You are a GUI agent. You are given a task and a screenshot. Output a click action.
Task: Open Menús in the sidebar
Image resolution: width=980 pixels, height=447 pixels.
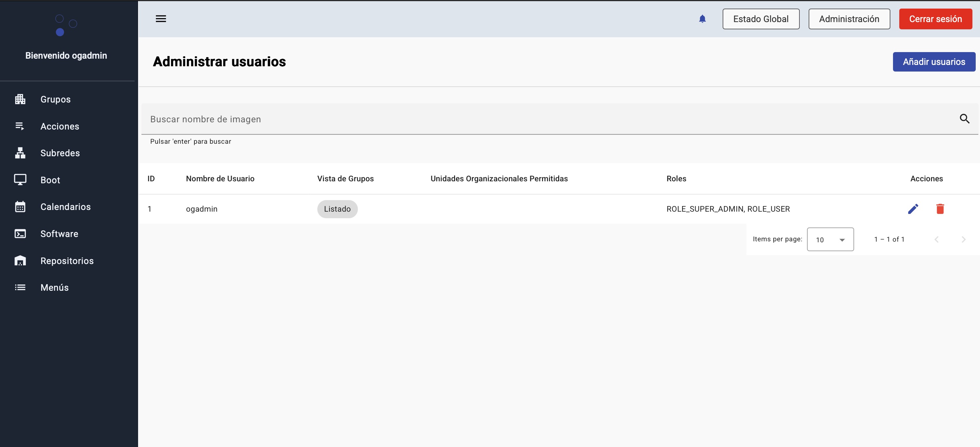coord(54,287)
